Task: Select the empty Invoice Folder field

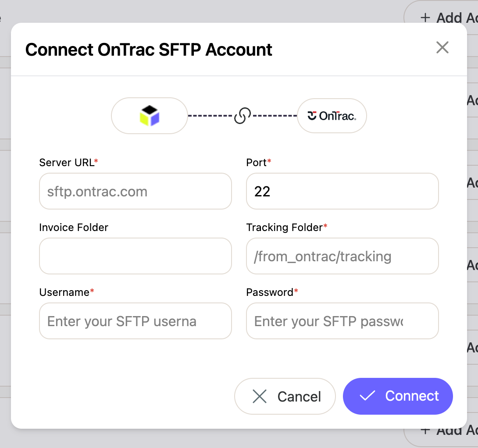Action: point(136,256)
